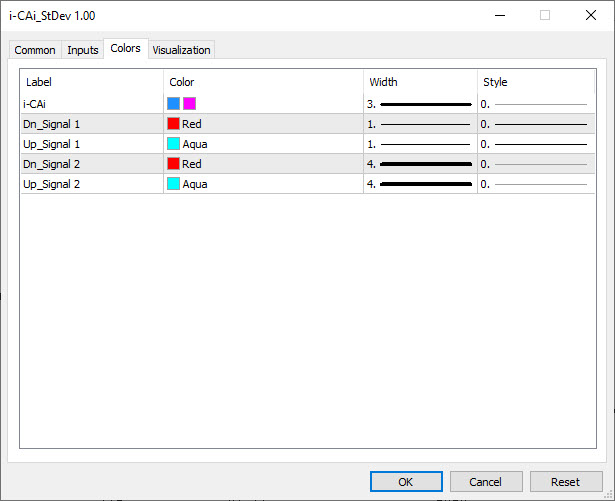The image size is (615, 501).
Task: Click the blue swatch in i-CAi row
Action: pyautogui.click(x=173, y=104)
